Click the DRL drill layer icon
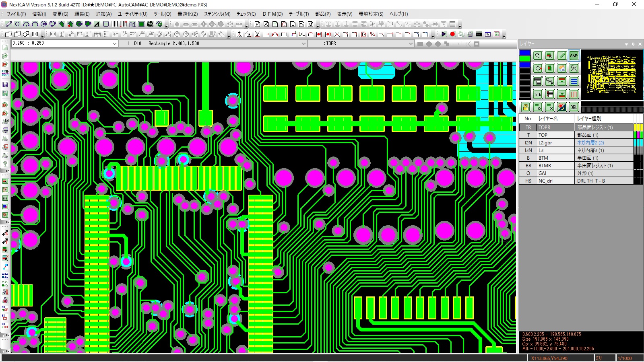Image resolution: width=644 pixels, height=362 pixels. [574, 107]
